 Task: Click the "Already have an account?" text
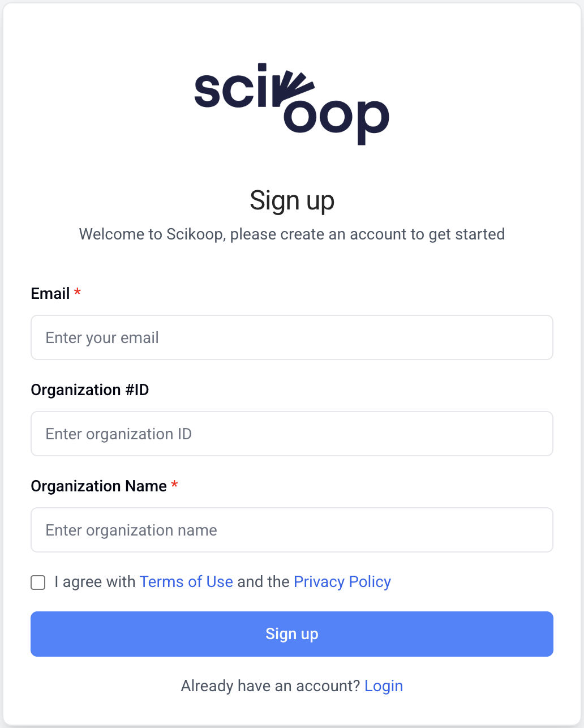[270, 686]
